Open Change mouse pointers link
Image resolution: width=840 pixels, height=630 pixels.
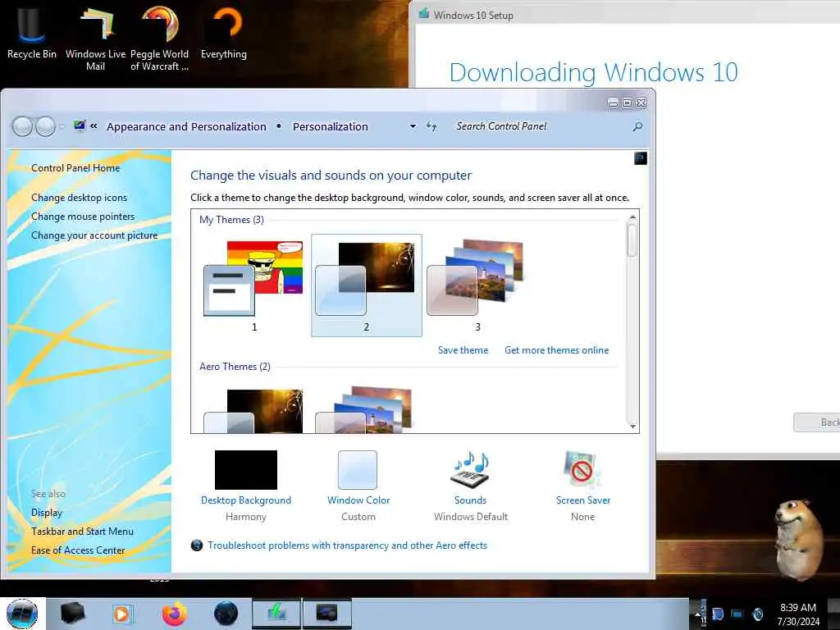83,216
